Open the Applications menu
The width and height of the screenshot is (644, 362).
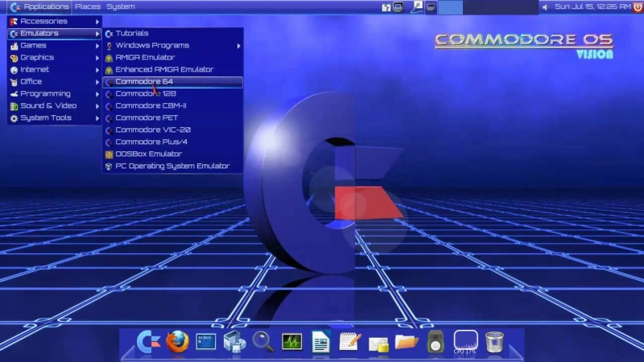coord(39,6)
